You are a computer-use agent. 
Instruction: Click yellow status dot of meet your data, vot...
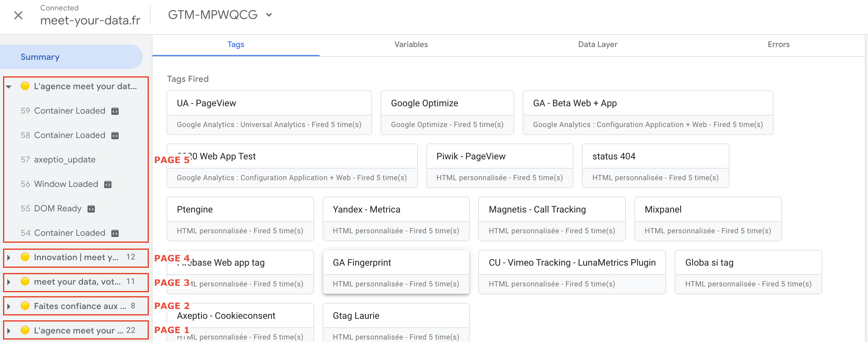(x=25, y=281)
